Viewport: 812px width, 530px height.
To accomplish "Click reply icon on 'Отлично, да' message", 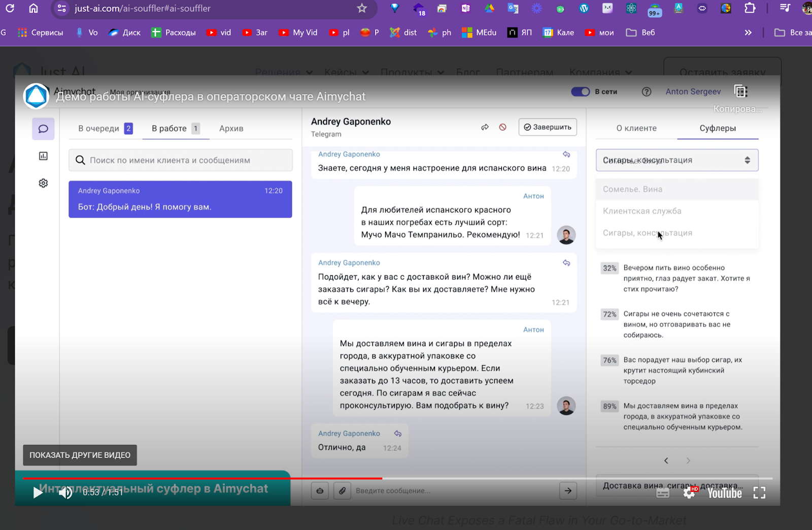I will [x=398, y=434].
